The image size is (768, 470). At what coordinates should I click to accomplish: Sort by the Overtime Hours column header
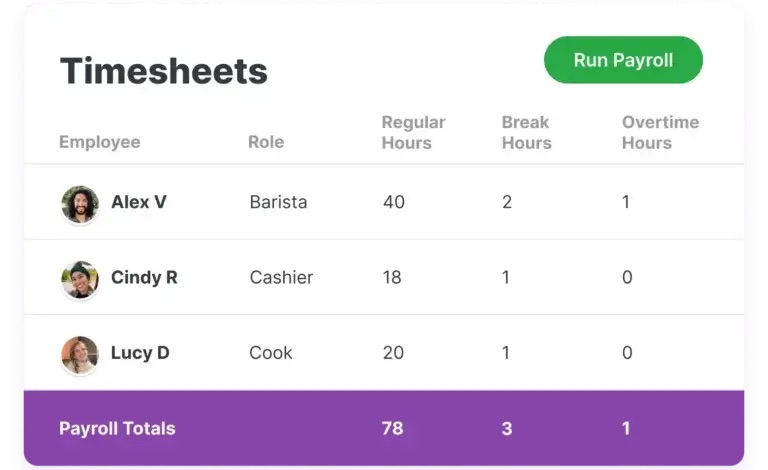[x=660, y=132]
